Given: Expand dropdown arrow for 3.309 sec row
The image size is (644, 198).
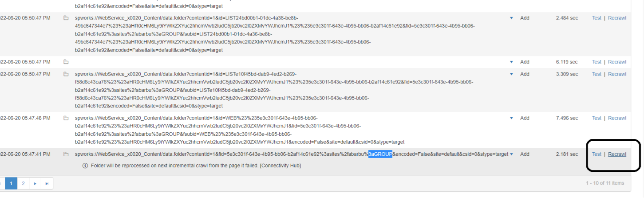Looking at the screenshot, I should click(x=511, y=74).
